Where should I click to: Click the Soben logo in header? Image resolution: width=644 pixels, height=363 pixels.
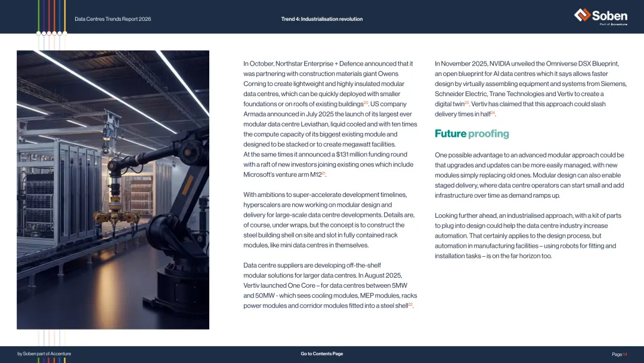[x=600, y=16]
